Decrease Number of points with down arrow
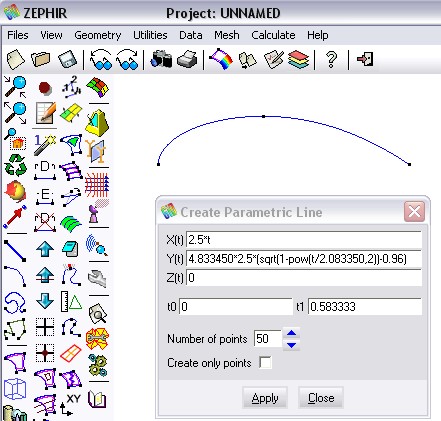The image size is (441, 421). (292, 345)
